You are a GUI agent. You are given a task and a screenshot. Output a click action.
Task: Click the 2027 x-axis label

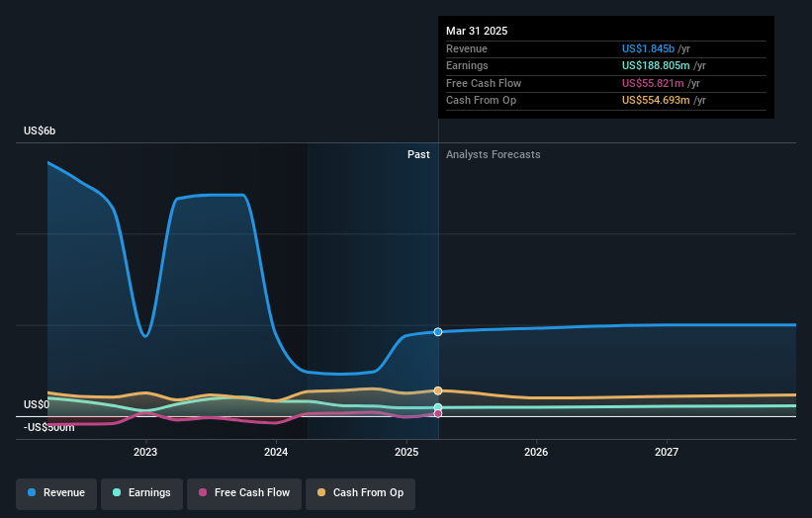click(667, 453)
